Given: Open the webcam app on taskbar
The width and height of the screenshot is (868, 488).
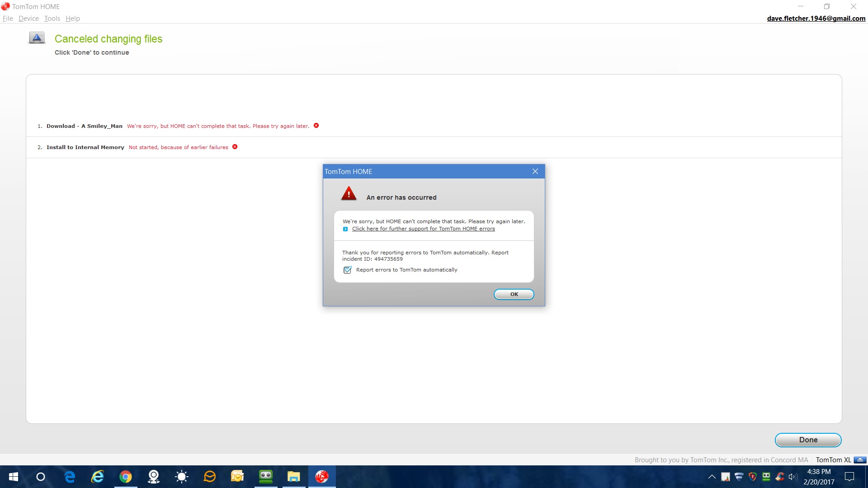Looking at the screenshot, I should [154, 477].
